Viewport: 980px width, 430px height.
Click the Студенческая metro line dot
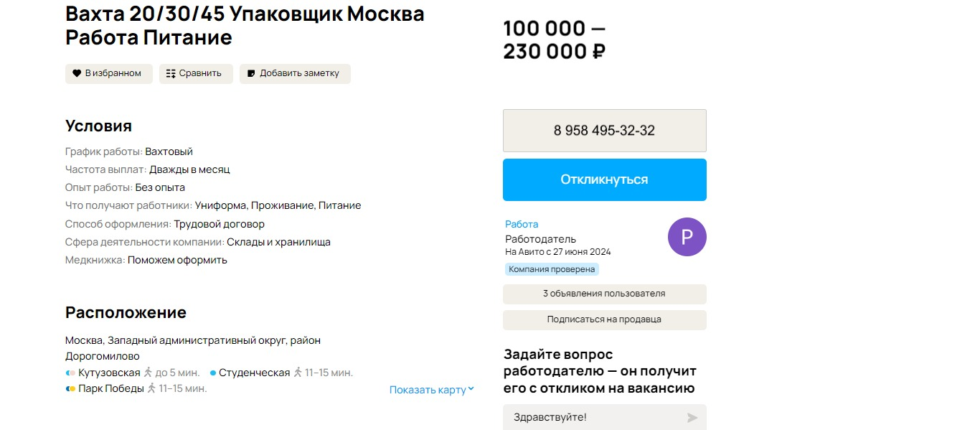point(213,373)
